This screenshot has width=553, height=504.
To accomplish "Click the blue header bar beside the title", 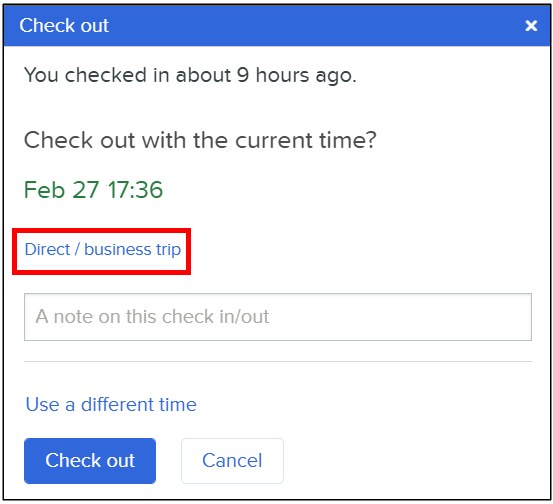I will [317, 25].
